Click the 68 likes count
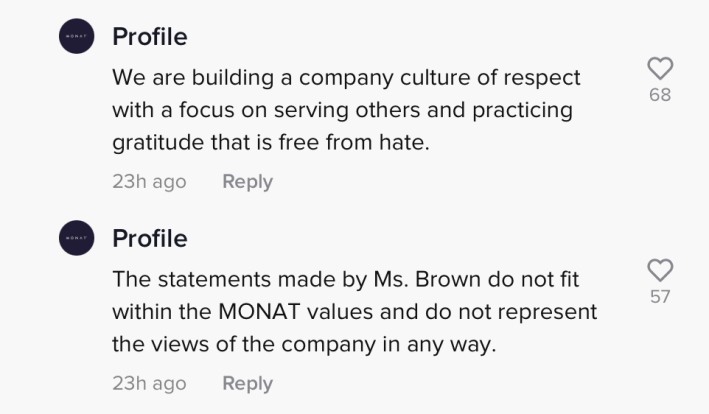 (x=660, y=95)
